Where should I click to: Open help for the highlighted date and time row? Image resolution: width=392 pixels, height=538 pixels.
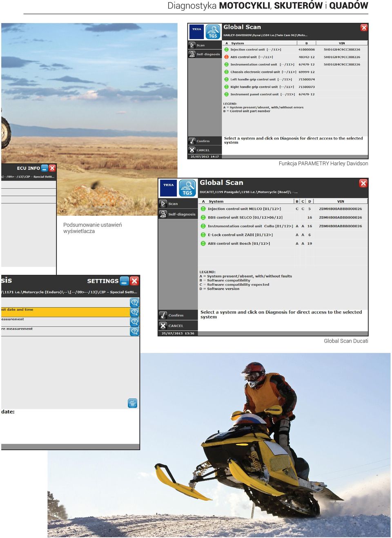[x=134, y=312]
